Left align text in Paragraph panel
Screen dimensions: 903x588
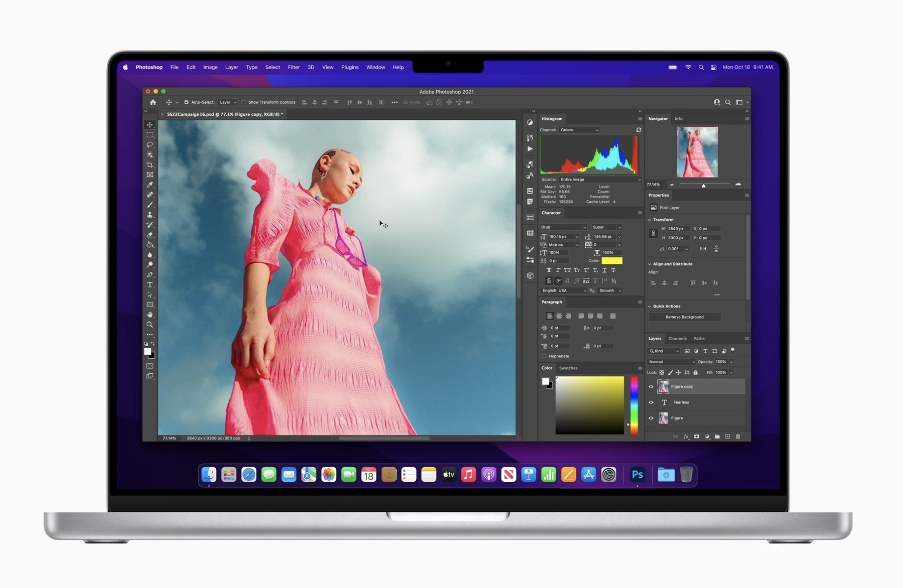coord(549,316)
